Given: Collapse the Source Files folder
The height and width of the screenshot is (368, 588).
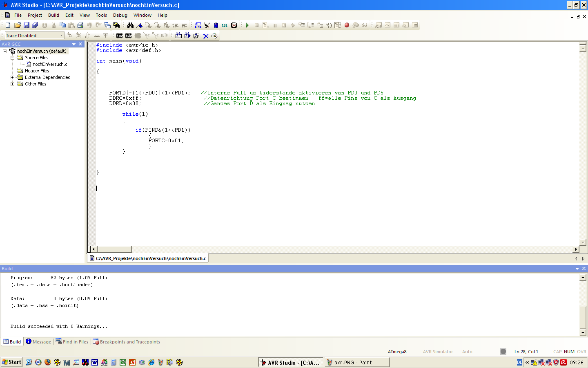Looking at the screenshot, I should pyautogui.click(x=13, y=58).
